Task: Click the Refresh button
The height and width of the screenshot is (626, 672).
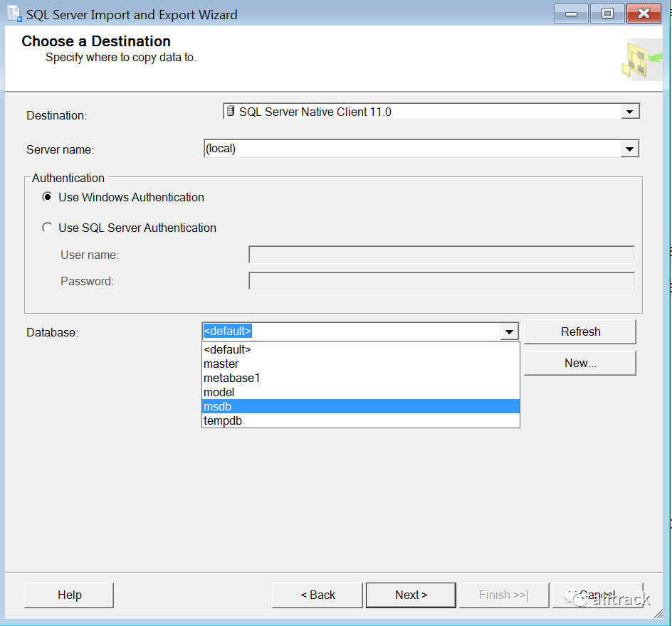Action: click(x=580, y=331)
